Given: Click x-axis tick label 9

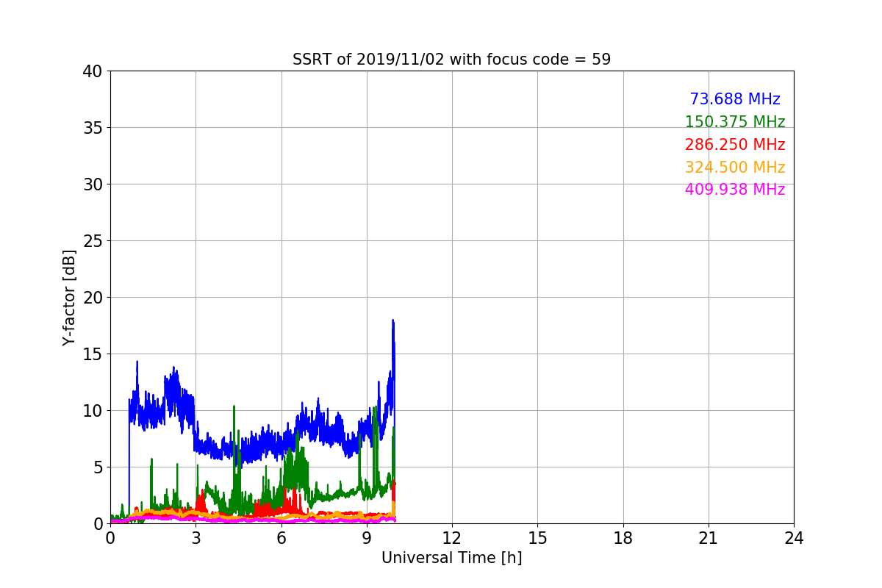Looking at the screenshot, I should pyautogui.click(x=367, y=538).
